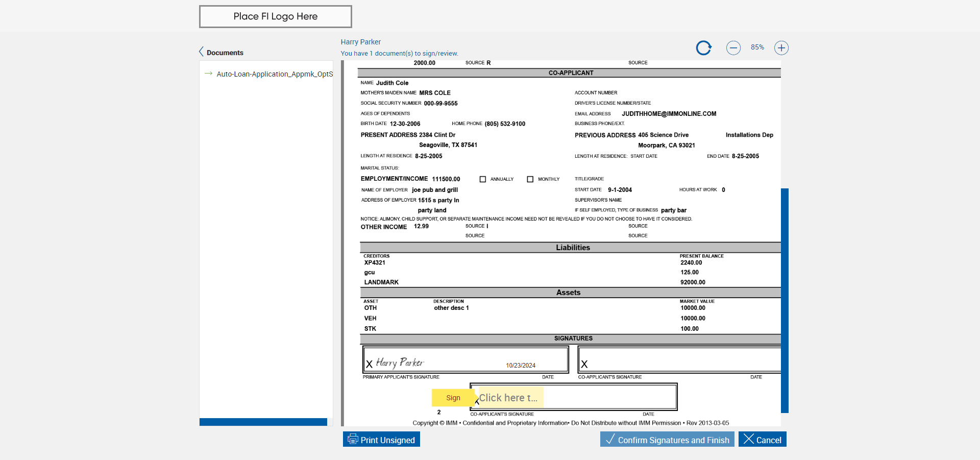Click the income value 111500.00
Screen dimensions: 980x460
446,179
